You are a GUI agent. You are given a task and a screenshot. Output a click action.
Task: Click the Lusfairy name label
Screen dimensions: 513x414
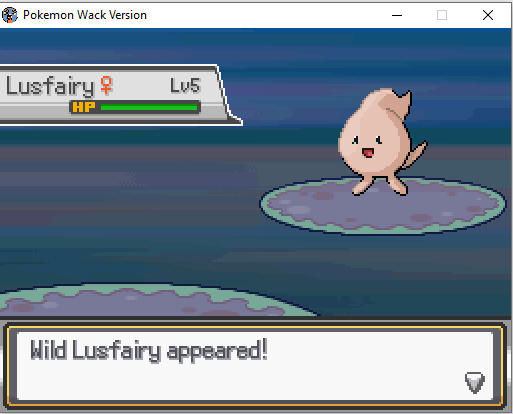pyautogui.click(x=50, y=86)
